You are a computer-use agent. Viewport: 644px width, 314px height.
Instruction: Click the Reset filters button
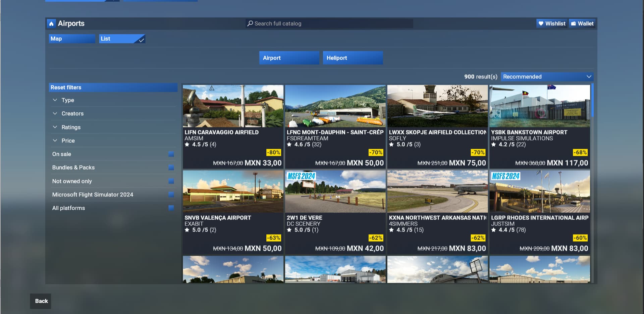pos(113,88)
